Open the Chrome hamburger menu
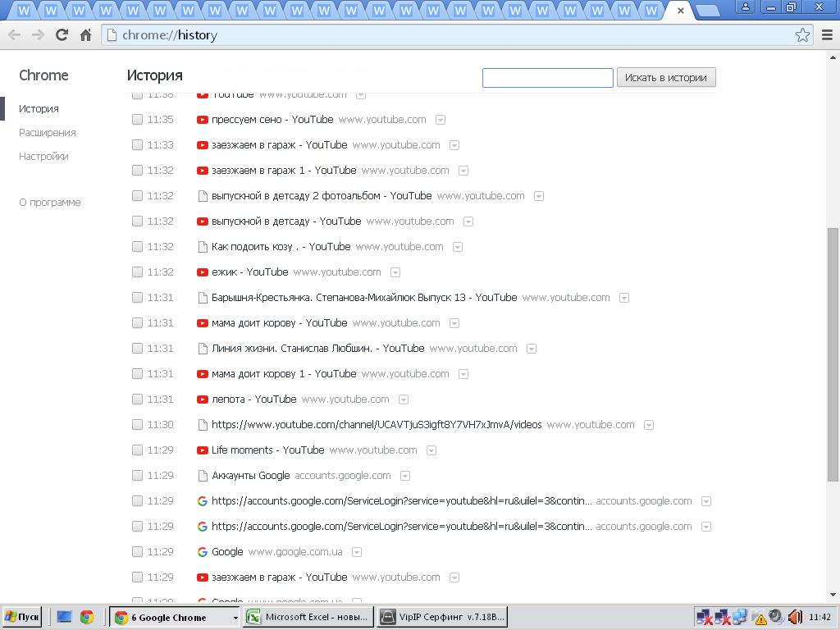840x630 pixels. point(827,34)
